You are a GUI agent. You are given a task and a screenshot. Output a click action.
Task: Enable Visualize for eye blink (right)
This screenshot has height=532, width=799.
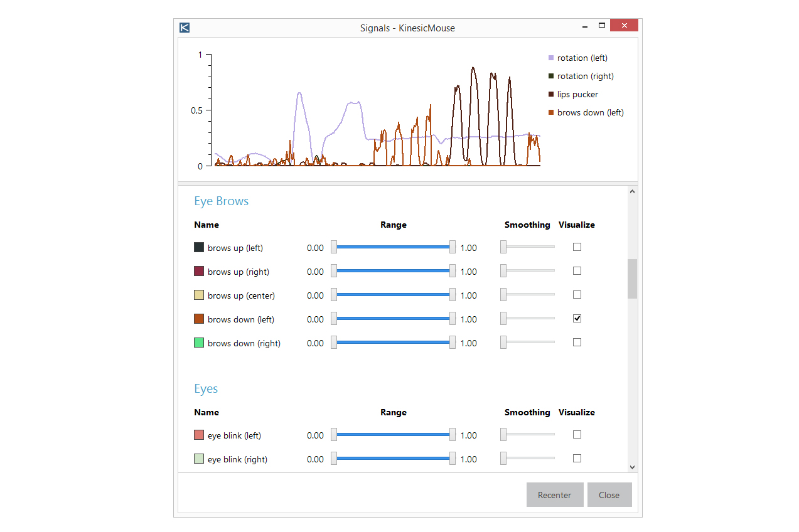point(577,459)
